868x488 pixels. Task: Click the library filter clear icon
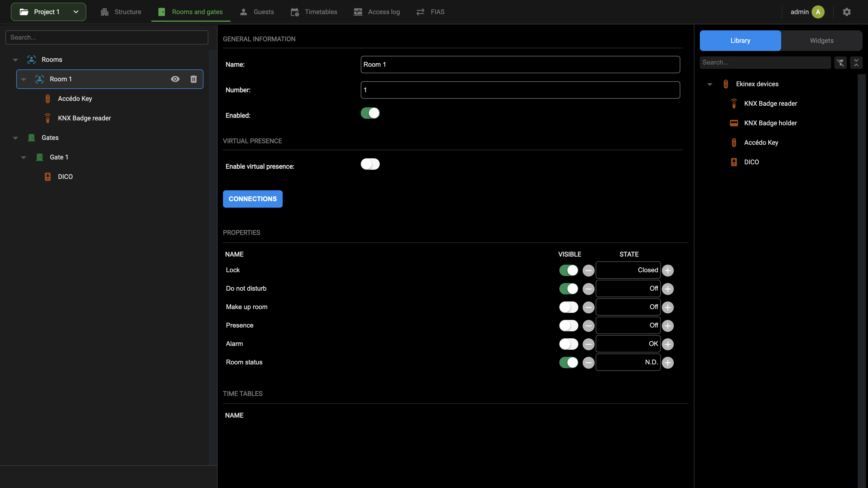840,62
